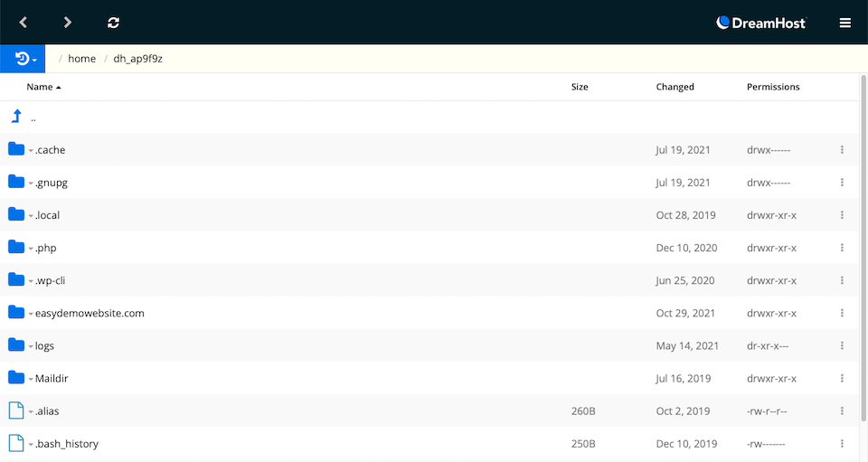868x462 pixels.
Task: Sort by the Changed column header
Action: (675, 87)
